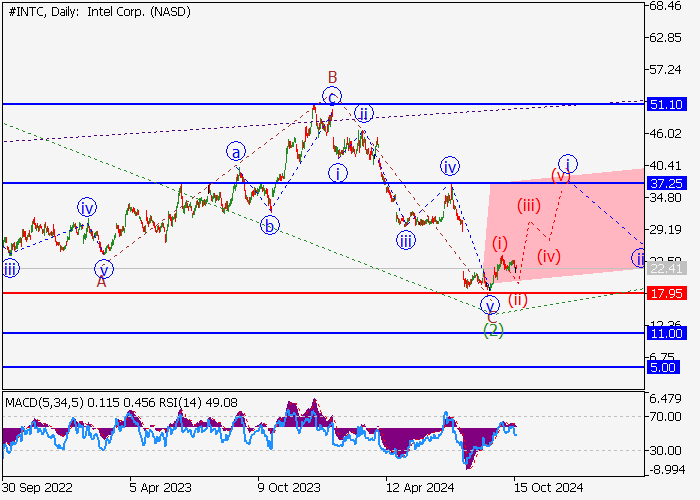
Task: Click the 57.24 price axis label
Action: (665, 70)
